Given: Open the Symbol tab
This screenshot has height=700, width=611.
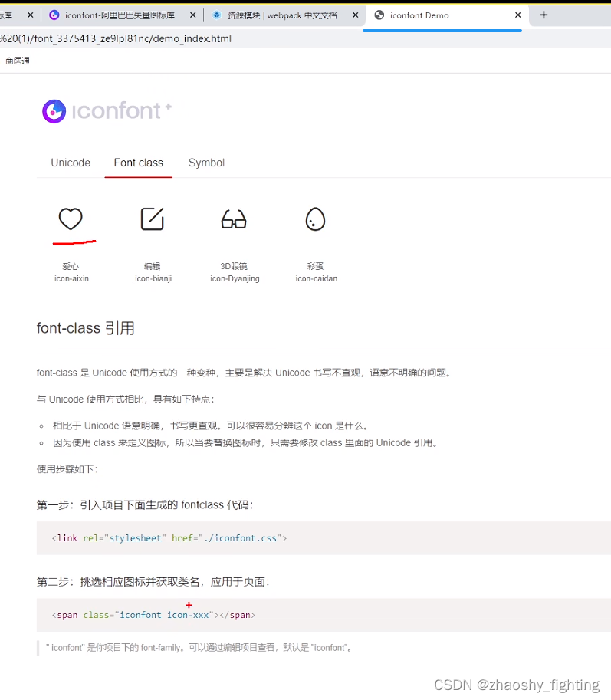Looking at the screenshot, I should coord(206,163).
